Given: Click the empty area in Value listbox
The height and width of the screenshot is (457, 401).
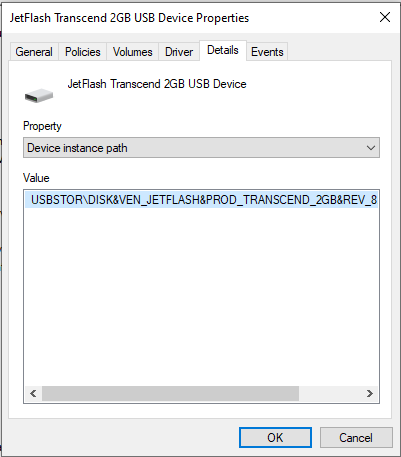Looking at the screenshot, I should 201,297.
